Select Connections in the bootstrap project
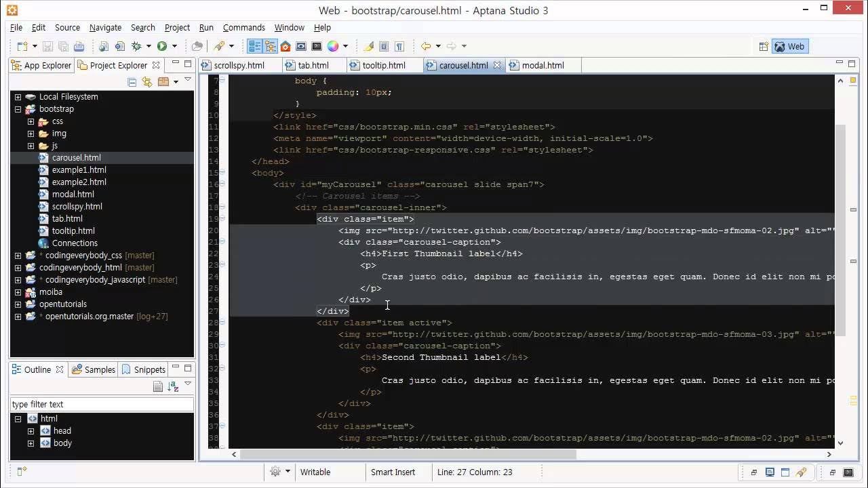The height and width of the screenshot is (488, 868). 75,243
